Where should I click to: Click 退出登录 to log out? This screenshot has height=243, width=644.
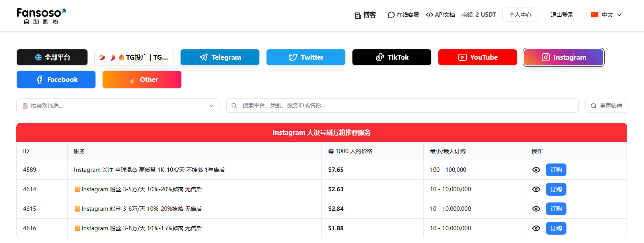click(562, 15)
